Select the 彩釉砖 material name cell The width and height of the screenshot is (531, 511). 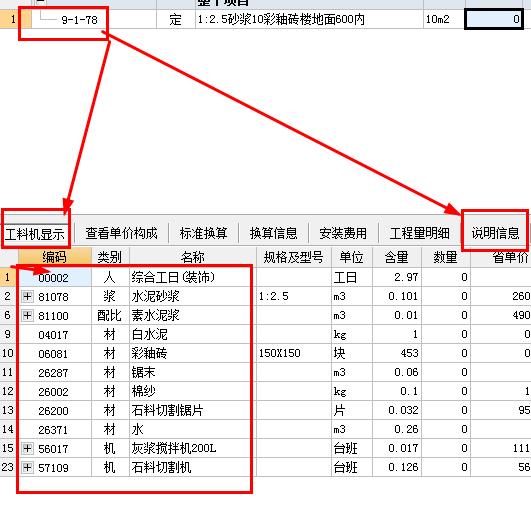tap(192, 354)
